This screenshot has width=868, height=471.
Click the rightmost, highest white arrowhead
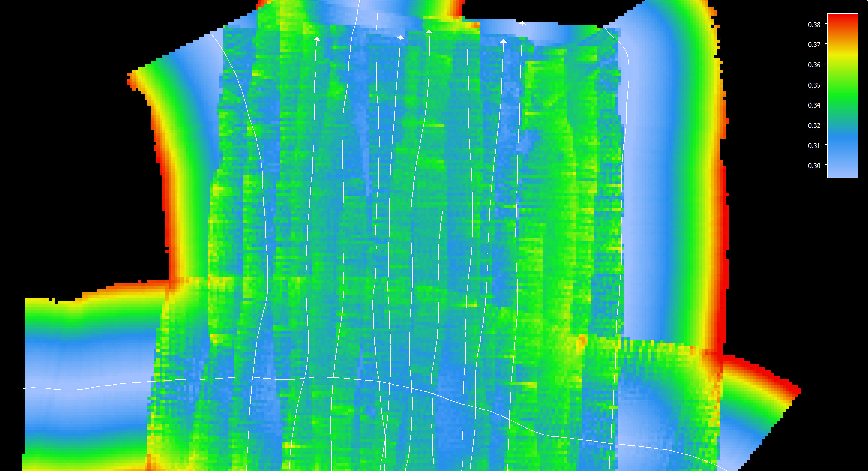(522, 23)
